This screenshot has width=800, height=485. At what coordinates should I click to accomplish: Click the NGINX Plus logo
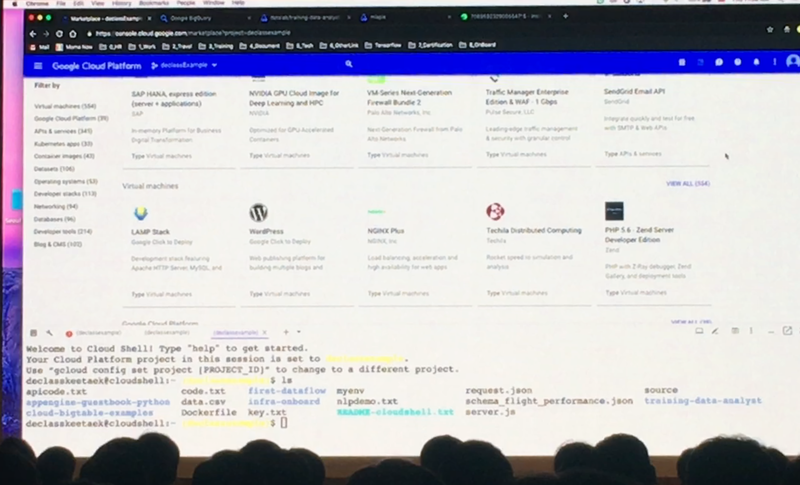coord(377,212)
